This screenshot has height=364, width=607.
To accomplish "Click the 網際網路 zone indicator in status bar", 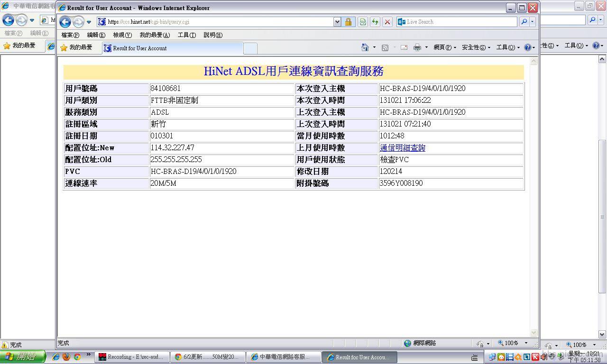I will (420, 343).
